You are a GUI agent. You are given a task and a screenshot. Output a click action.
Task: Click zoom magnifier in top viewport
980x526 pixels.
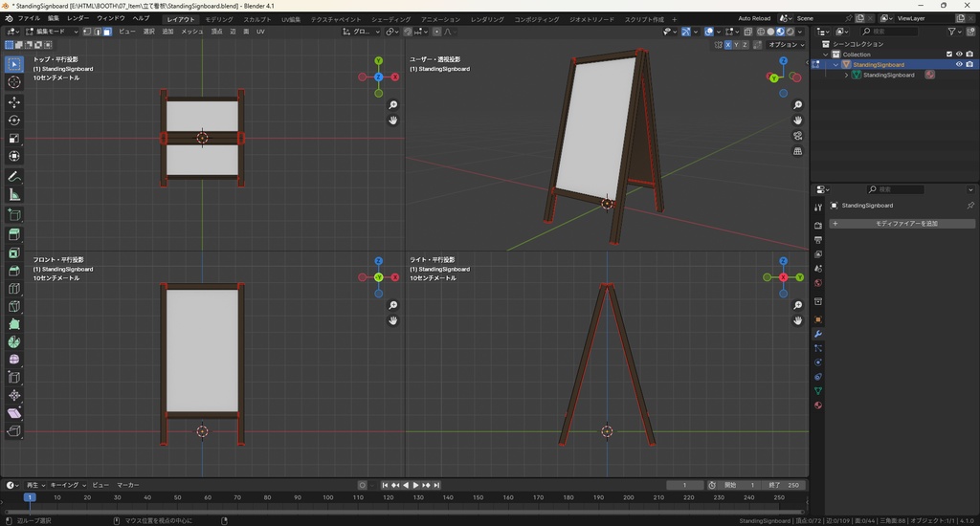(393, 105)
